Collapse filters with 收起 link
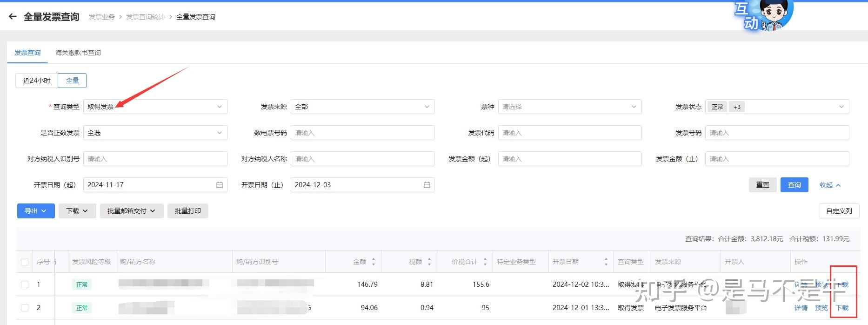The image size is (868, 325). click(830, 185)
